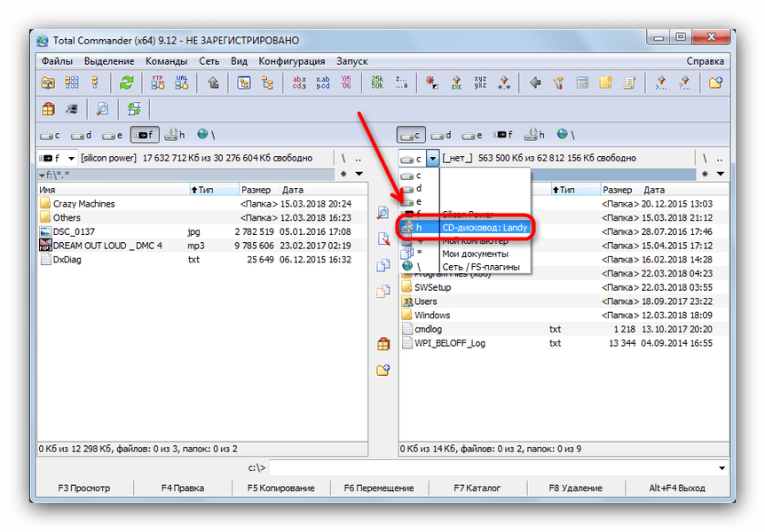Screen dimensions: 765x532
Task: Click the calculator-like toolbar icon
Action: click(x=582, y=82)
